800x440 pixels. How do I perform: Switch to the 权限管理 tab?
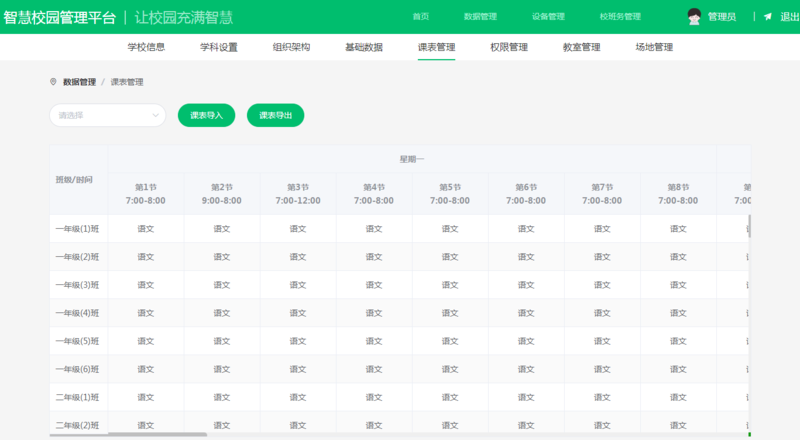[x=509, y=47]
